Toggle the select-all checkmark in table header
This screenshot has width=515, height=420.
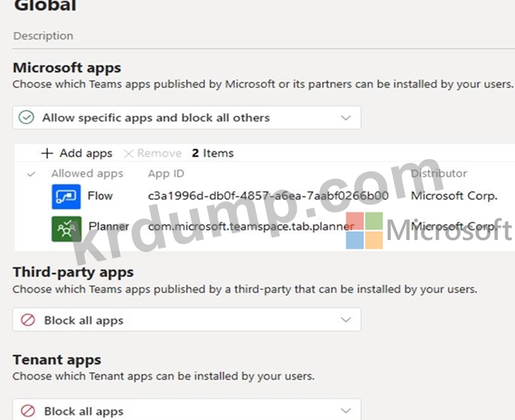pos(31,174)
